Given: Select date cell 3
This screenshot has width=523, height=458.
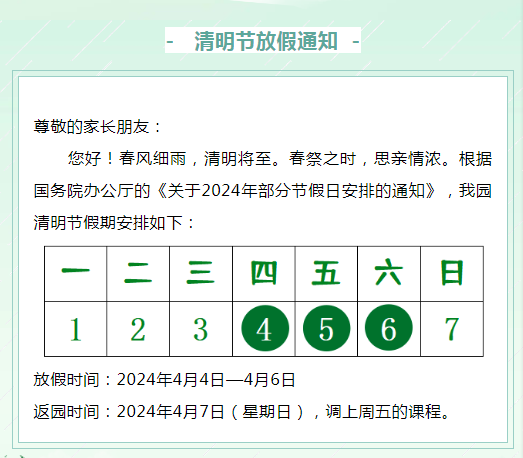Looking at the screenshot, I should coord(201,329).
